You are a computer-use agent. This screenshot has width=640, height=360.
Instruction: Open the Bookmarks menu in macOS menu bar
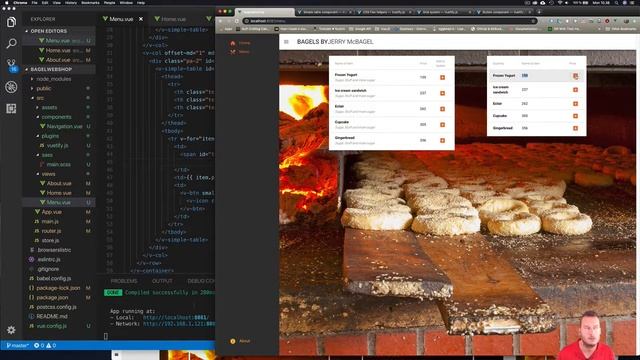point(90,2)
